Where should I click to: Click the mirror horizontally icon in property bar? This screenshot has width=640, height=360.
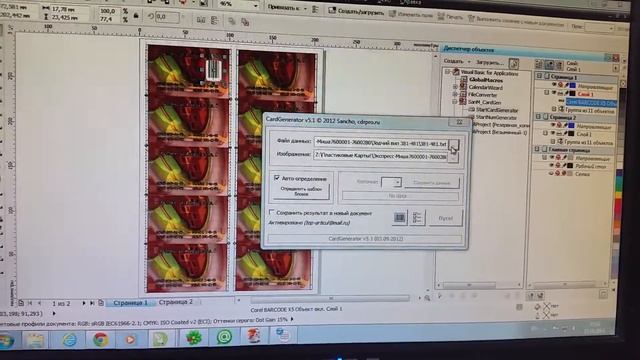click(x=201, y=20)
